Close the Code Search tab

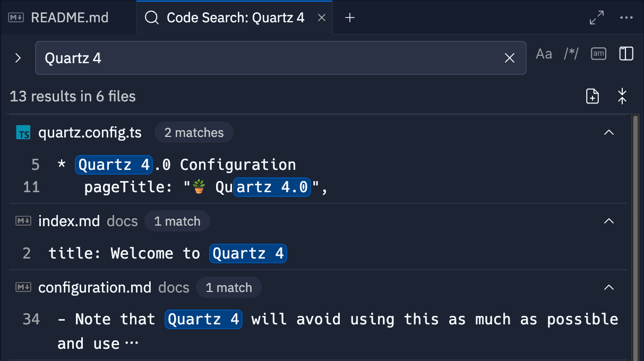pyautogui.click(x=321, y=17)
